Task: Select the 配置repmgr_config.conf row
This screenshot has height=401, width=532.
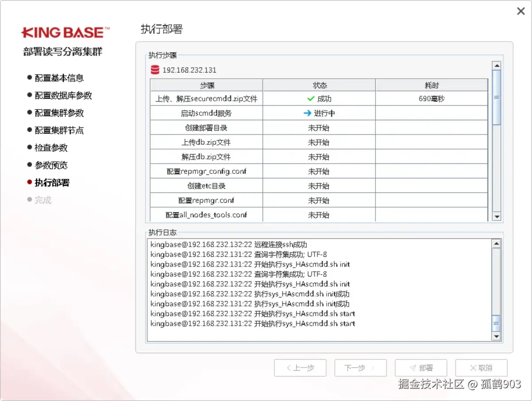Action: (x=319, y=171)
